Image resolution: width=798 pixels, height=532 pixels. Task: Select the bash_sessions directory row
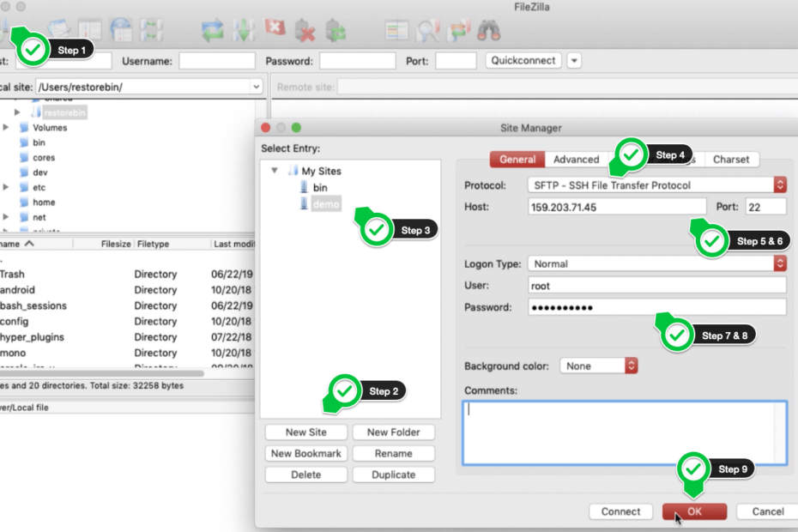[x=127, y=305]
